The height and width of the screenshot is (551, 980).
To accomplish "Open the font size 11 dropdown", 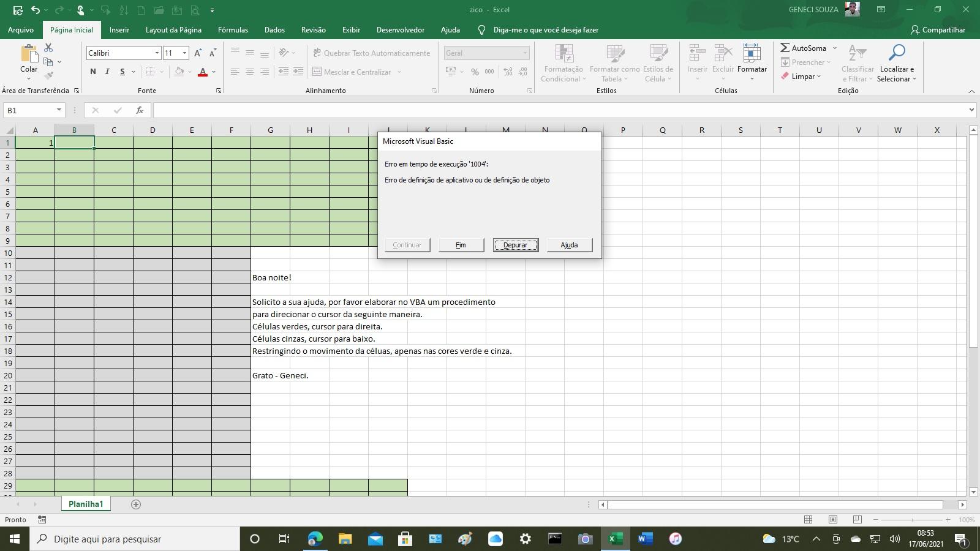I will 185,53.
